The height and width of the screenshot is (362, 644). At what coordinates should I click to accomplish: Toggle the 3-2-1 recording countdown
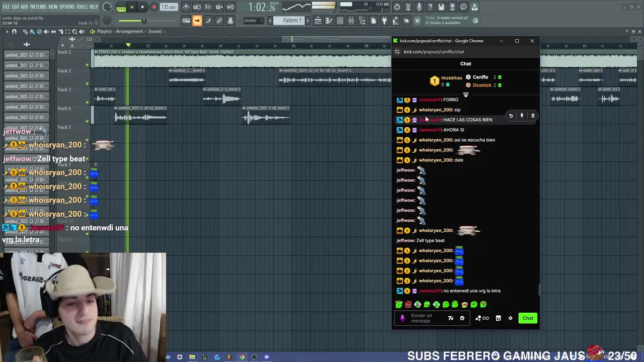click(x=208, y=7)
